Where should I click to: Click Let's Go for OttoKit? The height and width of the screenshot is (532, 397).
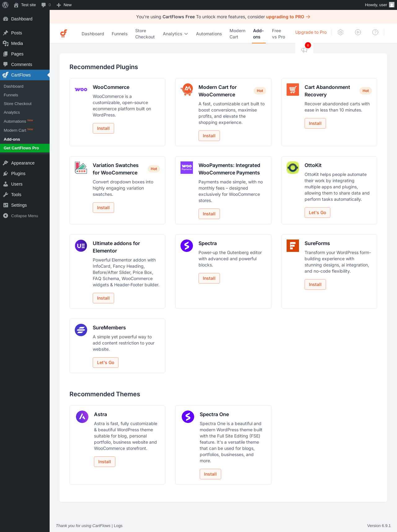pos(317,213)
